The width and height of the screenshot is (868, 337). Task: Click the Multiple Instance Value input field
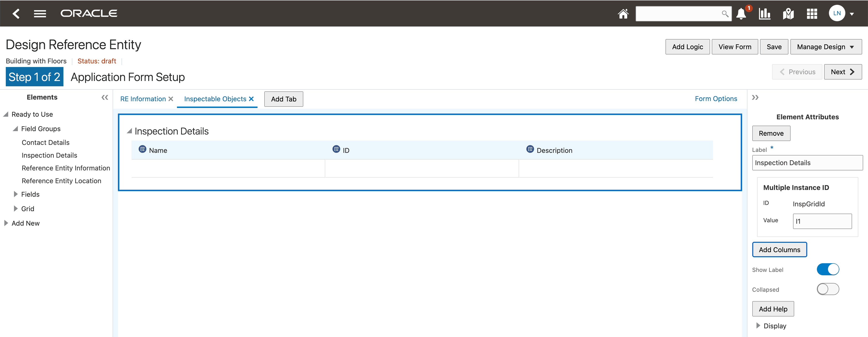tap(822, 221)
